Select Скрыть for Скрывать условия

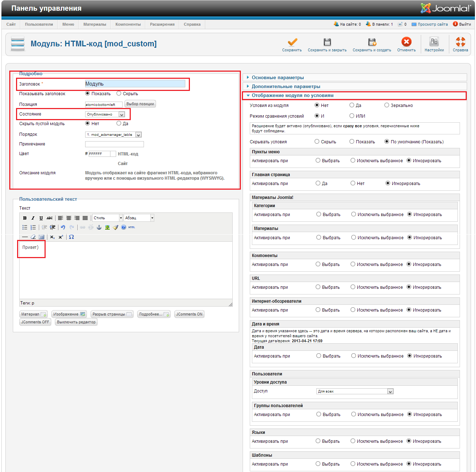click(x=317, y=142)
